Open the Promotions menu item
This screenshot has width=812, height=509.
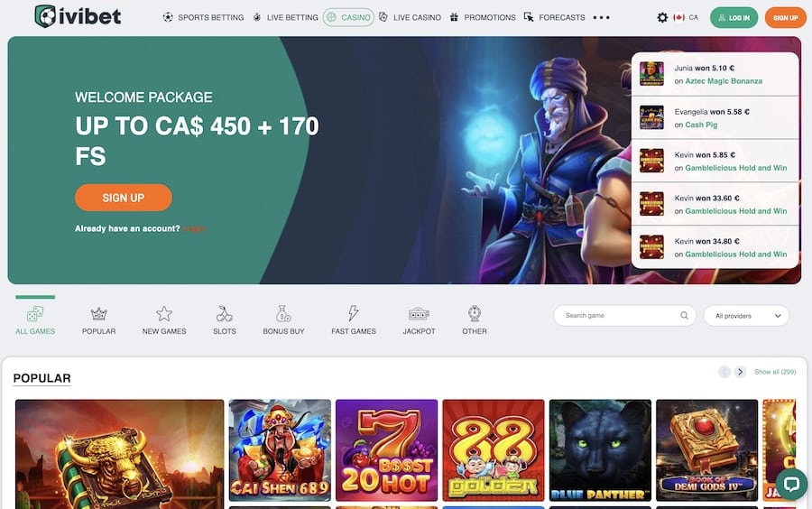pyautogui.click(x=483, y=18)
